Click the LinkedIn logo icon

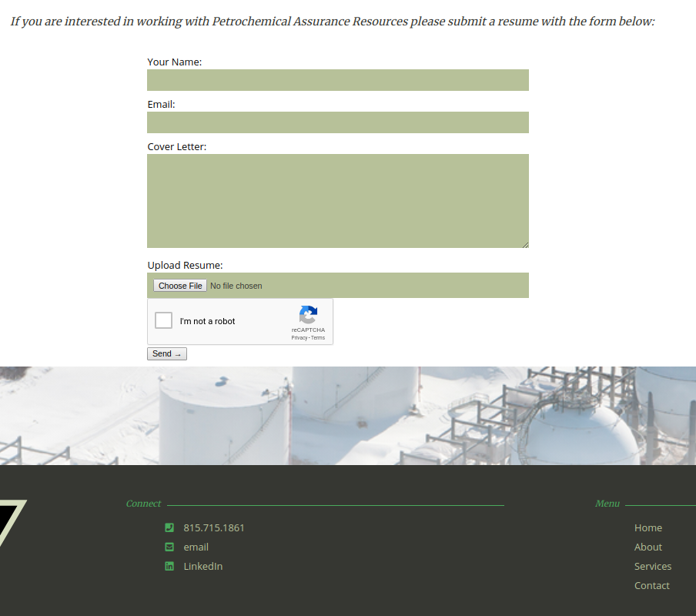tap(169, 566)
